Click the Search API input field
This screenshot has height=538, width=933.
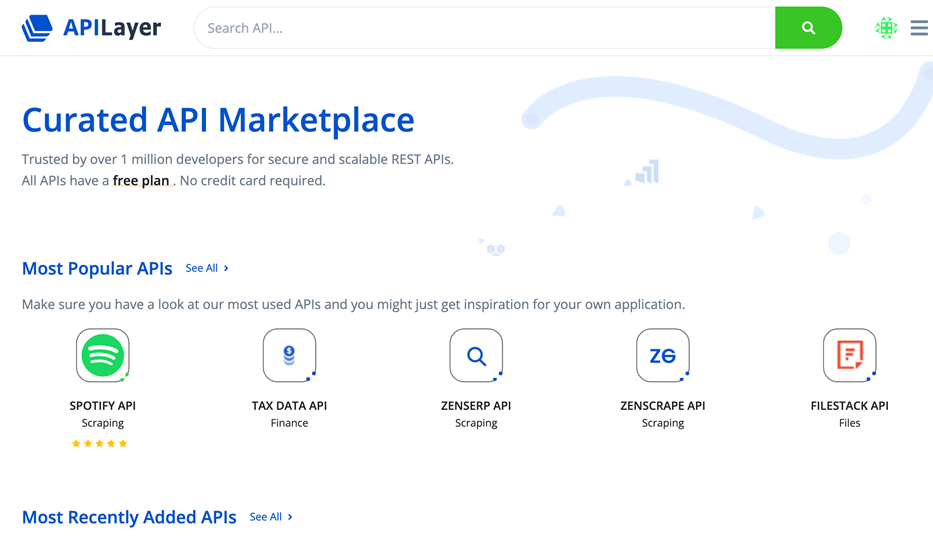484,28
